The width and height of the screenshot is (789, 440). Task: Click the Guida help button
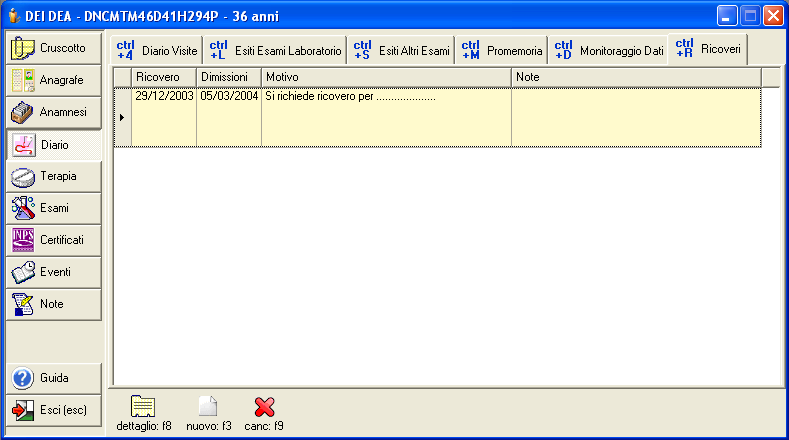pyautogui.click(x=53, y=378)
